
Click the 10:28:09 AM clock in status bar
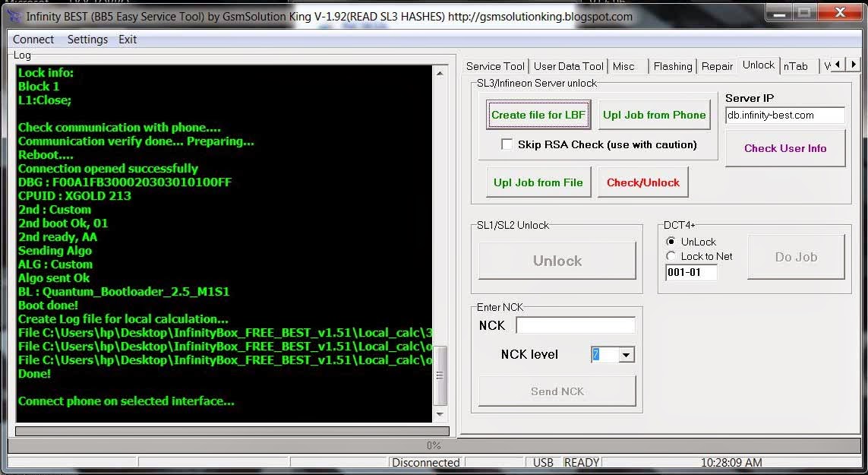pyautogui.click(x=731, y=462)
